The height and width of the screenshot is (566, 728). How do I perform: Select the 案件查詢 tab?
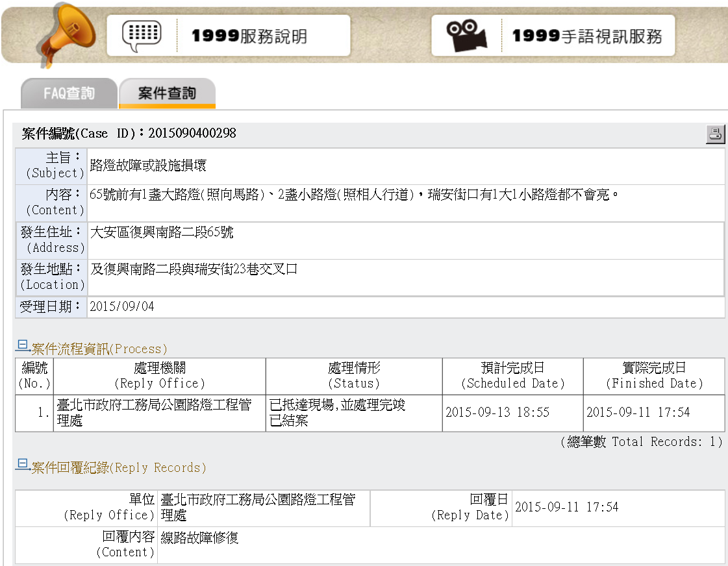tap(167, 93)
